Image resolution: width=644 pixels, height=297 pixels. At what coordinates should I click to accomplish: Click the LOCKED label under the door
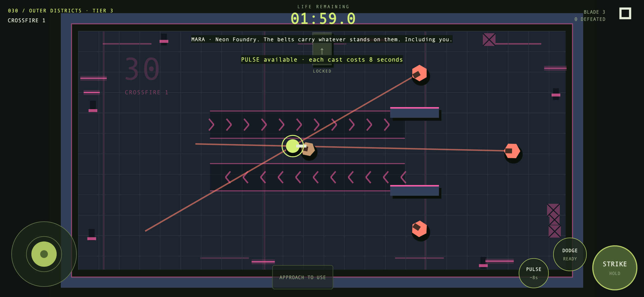[x=322, y=71]
